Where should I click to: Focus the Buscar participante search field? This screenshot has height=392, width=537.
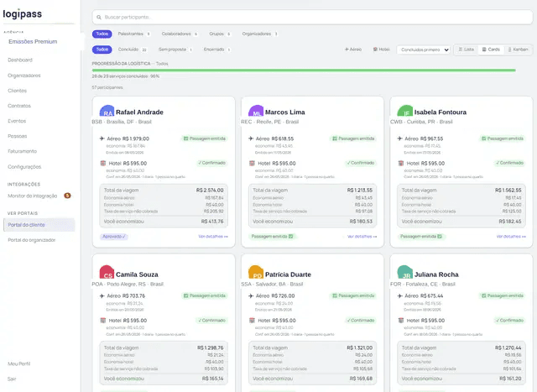point(312,17)
